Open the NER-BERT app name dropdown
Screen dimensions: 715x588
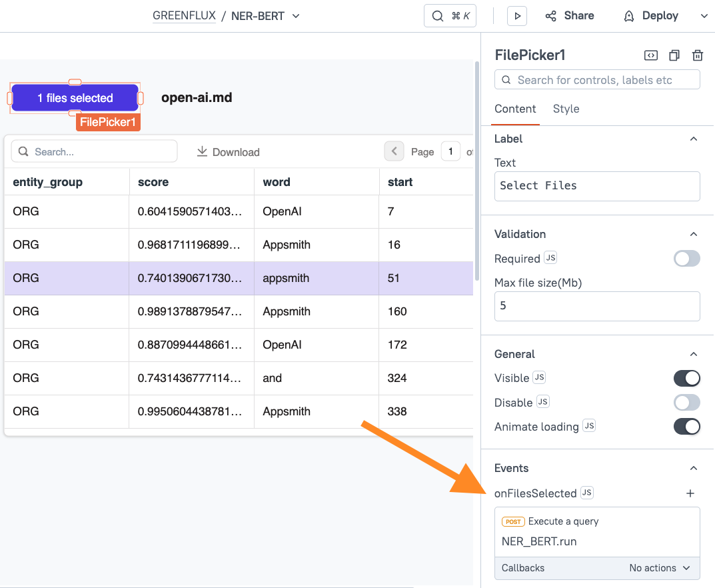tap(297, 16)
